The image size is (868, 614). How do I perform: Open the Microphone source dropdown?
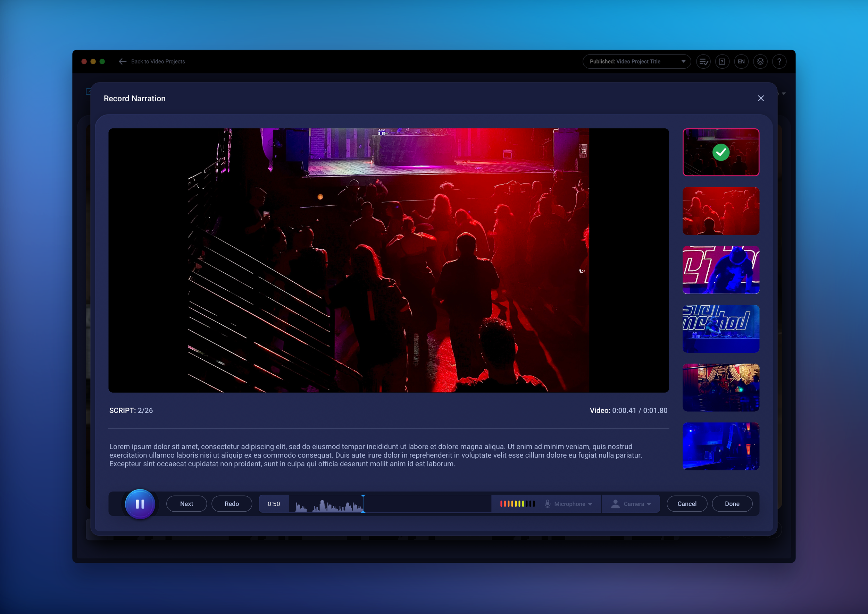tap(573, 504)
